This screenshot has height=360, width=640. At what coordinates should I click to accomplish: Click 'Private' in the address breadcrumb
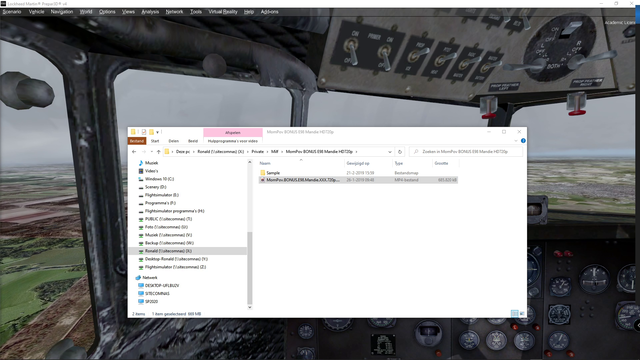tap(257, 151)
